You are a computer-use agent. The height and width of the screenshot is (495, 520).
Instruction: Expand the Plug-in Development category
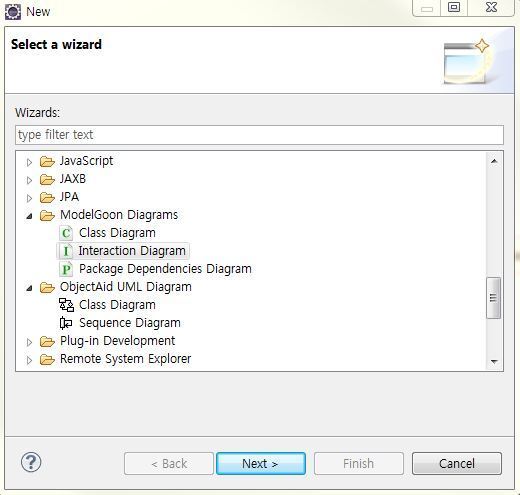pos(29,342)
